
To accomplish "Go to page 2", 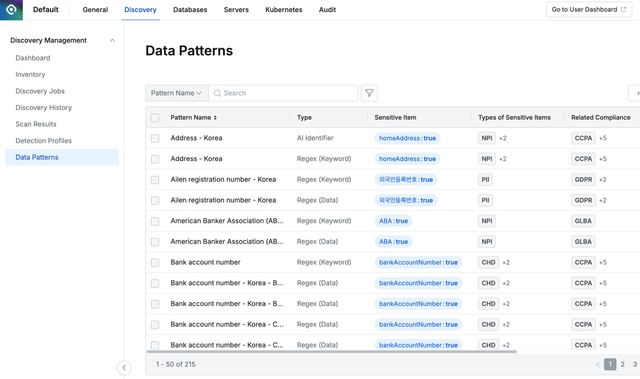I will (x=622, y=364).
